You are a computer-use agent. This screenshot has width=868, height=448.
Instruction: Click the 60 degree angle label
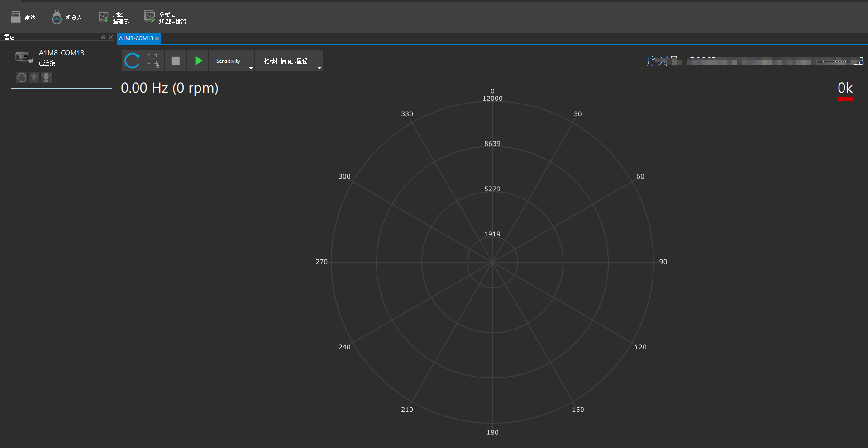640,176
